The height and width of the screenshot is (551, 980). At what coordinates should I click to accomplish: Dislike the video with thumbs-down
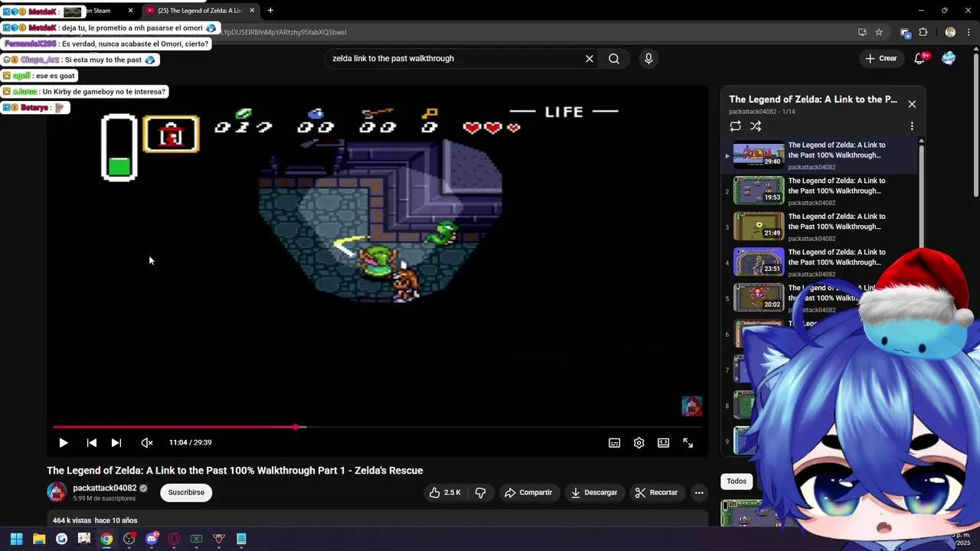coord(481,493)
